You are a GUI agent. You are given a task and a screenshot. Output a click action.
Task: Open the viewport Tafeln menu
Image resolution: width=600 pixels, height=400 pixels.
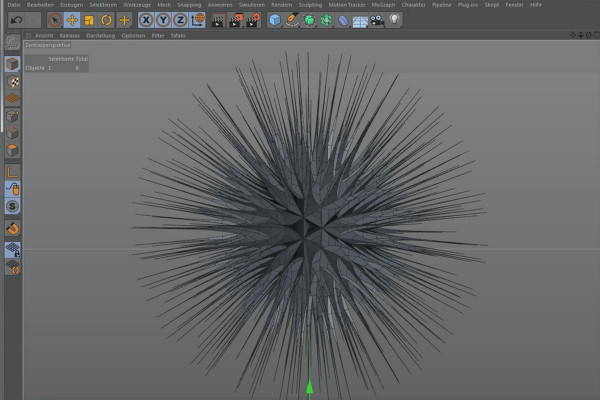coord(178,36)
